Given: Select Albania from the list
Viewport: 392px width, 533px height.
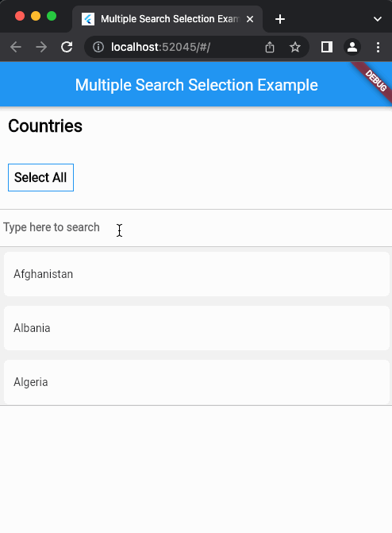Looking at the screenshot, I should [197, 328].
